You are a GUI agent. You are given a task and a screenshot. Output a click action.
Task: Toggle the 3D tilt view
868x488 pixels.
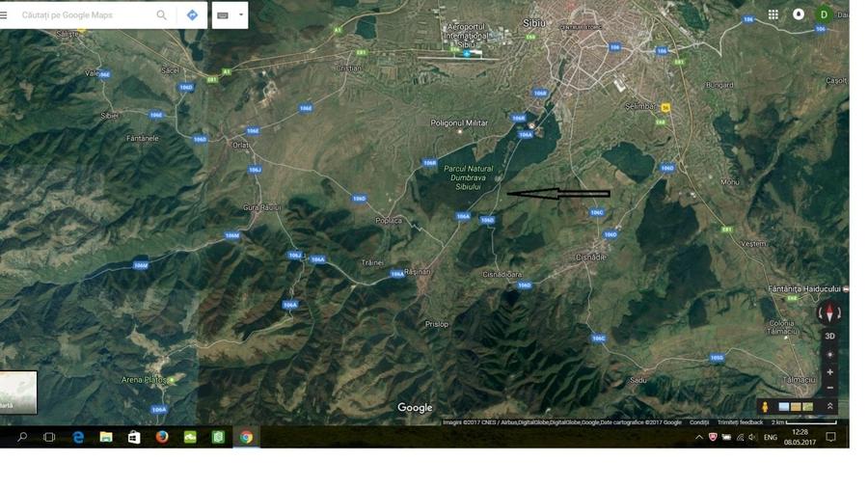tap(829, 336)
